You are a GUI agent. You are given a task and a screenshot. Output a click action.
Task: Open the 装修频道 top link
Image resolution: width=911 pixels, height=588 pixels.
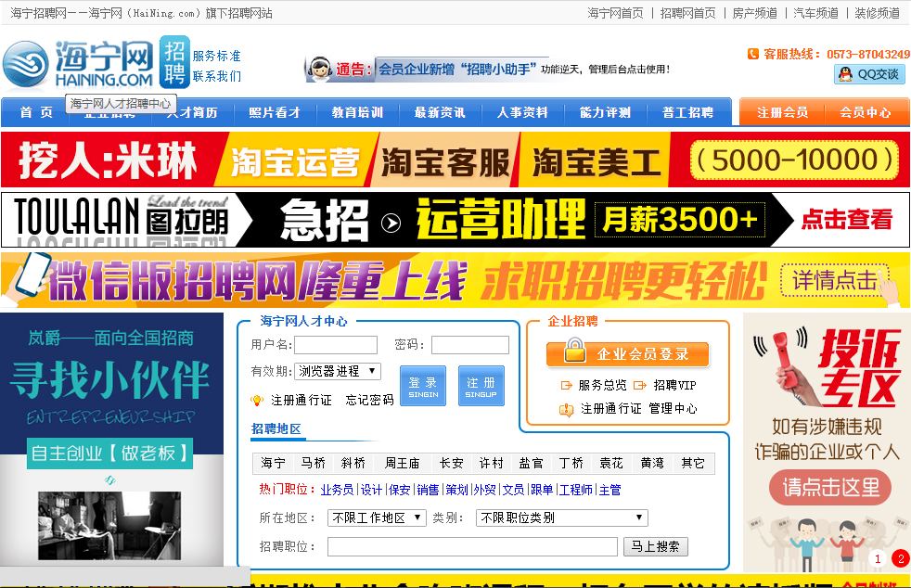(x=877, y=13)
